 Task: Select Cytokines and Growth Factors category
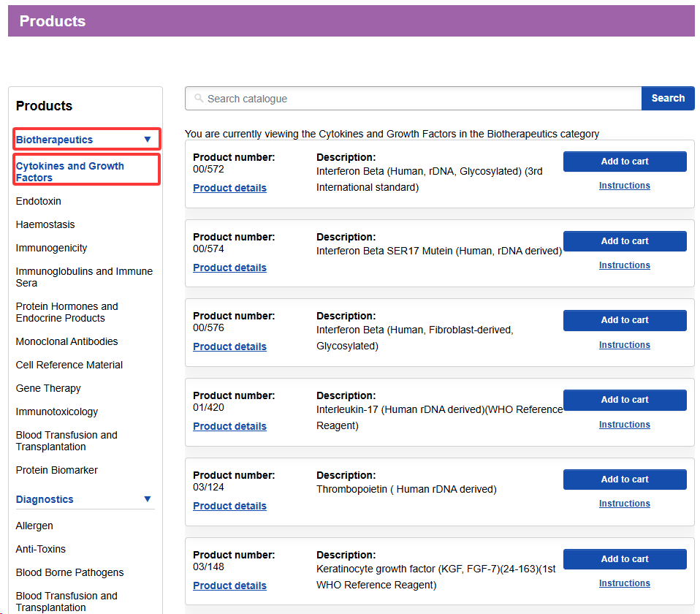pos(70,172)
